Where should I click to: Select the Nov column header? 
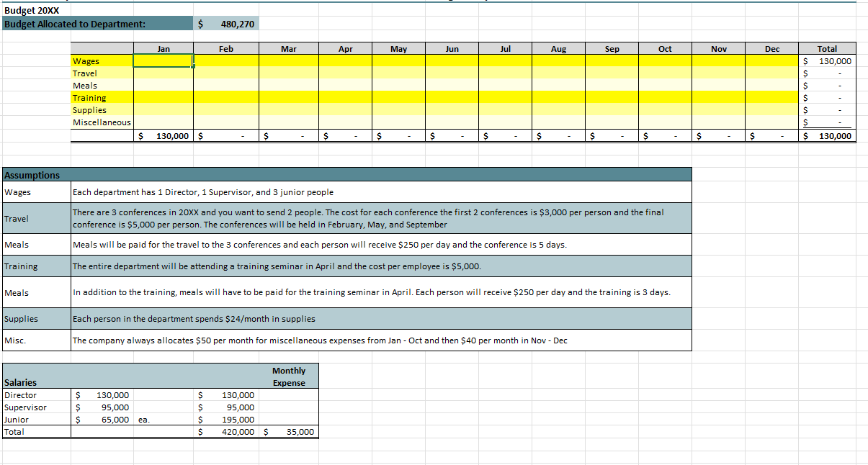point(718,49)
